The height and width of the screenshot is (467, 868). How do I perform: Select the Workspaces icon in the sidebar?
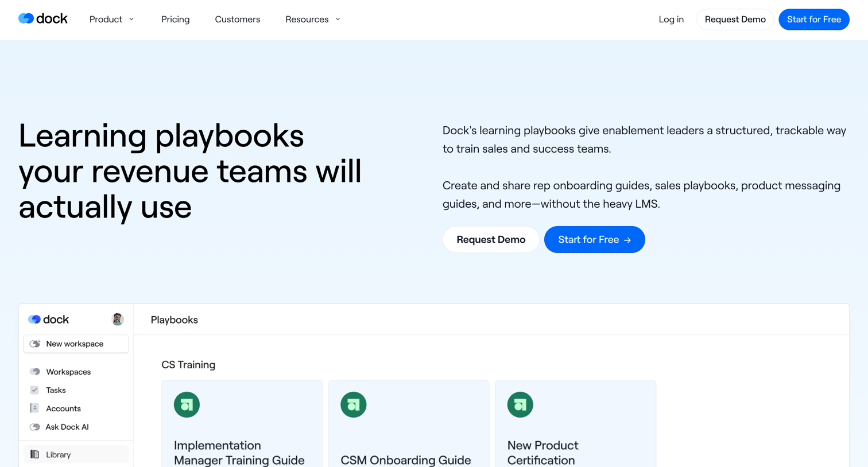point(35,372)
